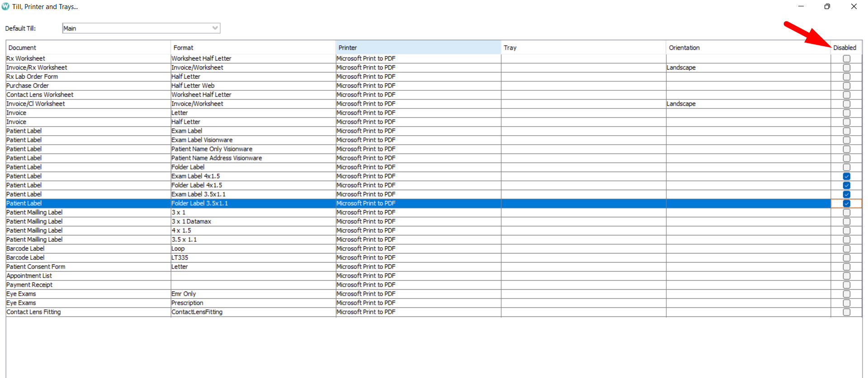Click the Folder Label format cell
Viewport: 868px width, 378px height.
click(x=253, y=167)
